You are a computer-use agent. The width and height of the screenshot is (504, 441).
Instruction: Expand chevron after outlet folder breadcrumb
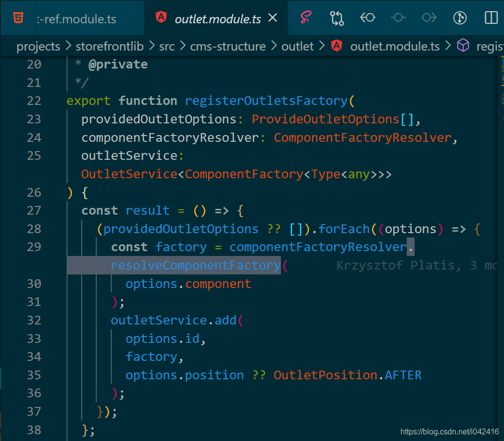pos(321,46)
